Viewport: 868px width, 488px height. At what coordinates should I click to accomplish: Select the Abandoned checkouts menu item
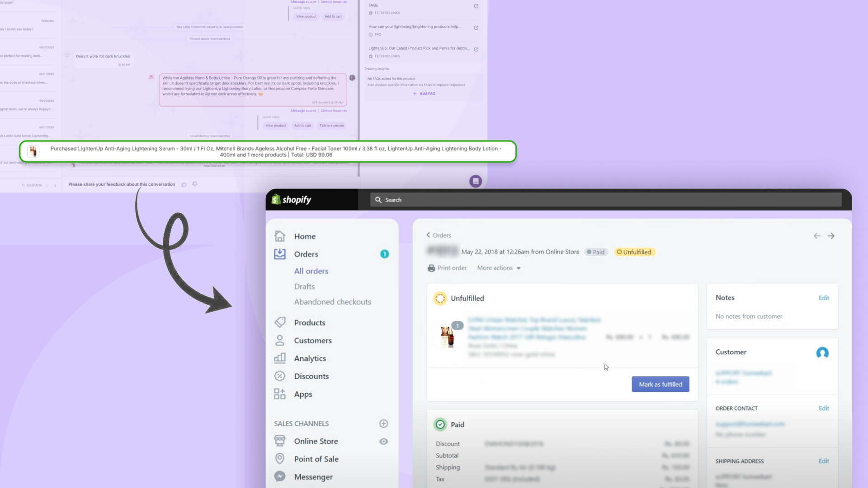click(x=333, y=301)
